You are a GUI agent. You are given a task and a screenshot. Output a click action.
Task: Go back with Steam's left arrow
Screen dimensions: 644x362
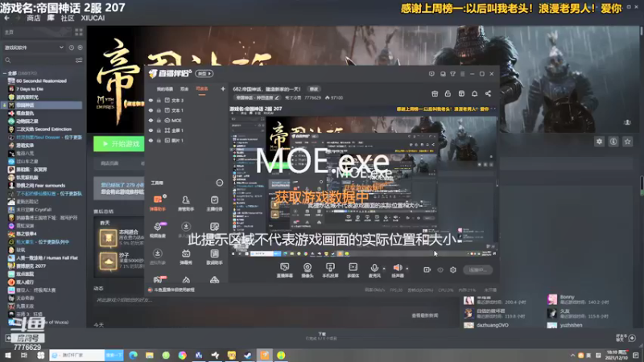(x=6, y=18)
